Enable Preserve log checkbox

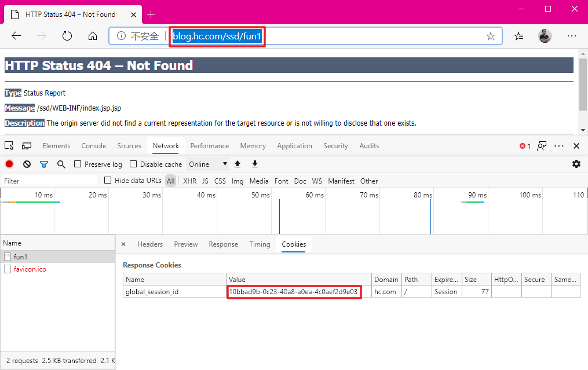click(x=78, y=164)
